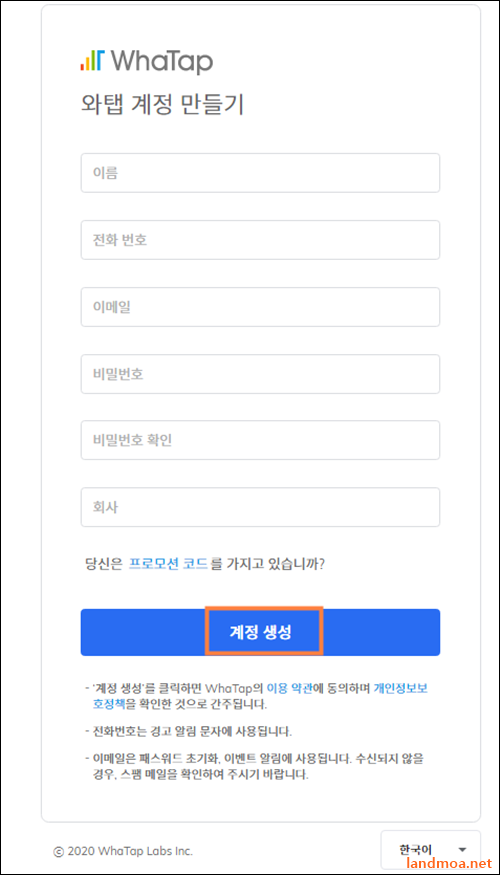
Task: Click the 회사 company input field
Action: 260,507
